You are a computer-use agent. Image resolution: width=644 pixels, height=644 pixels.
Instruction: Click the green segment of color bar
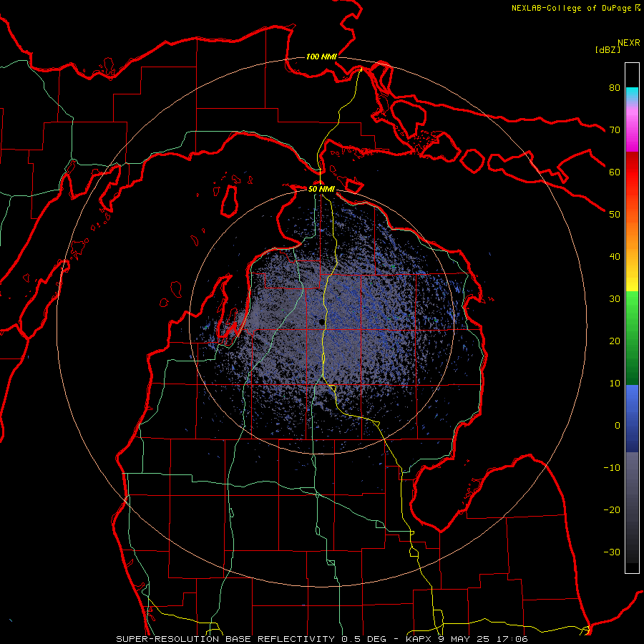tap(632, 338)
